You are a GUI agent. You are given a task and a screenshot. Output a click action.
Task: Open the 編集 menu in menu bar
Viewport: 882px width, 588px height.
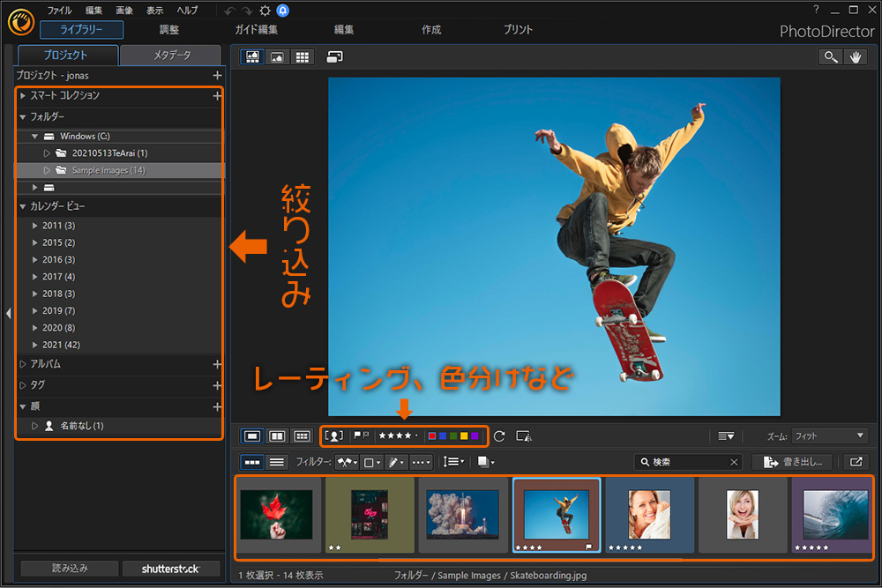tap(94, 10)
